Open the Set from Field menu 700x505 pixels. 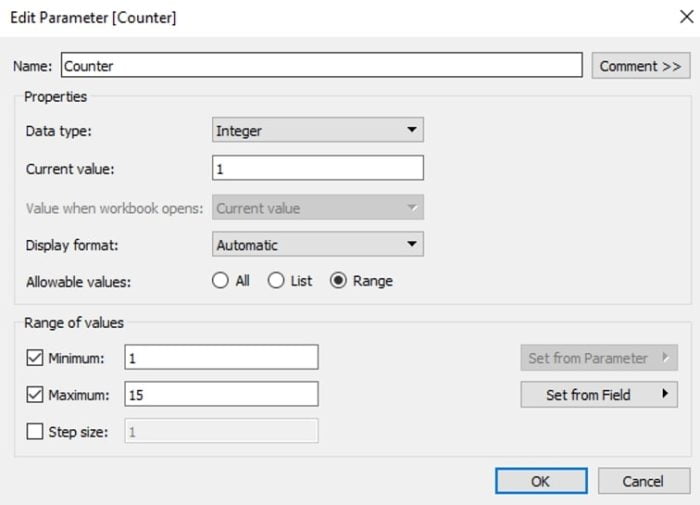[x=599, y=395]
